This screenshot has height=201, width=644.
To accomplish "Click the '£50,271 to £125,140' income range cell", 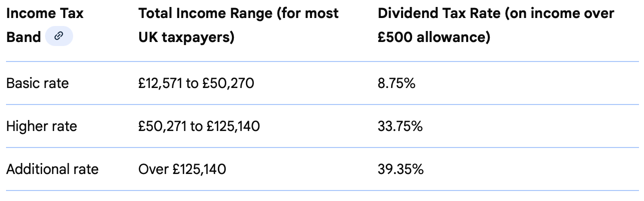I will coord(199,126).
